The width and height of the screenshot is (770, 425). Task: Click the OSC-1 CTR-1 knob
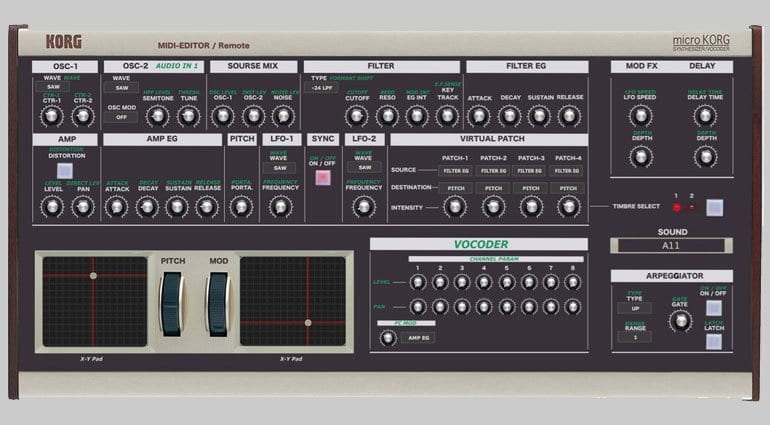point(52,116)
